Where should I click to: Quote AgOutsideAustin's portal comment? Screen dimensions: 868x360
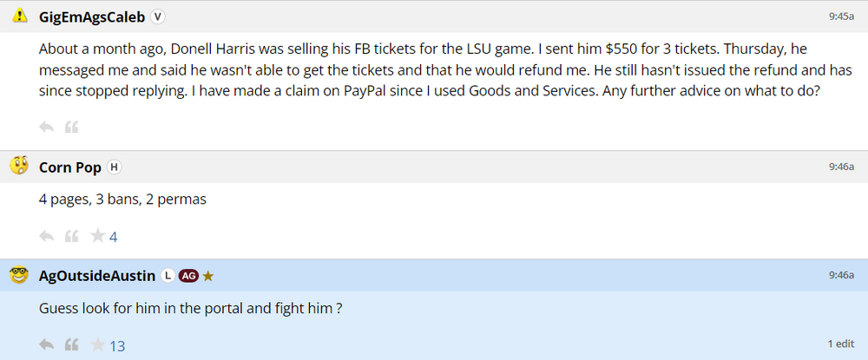coord(72,344)
